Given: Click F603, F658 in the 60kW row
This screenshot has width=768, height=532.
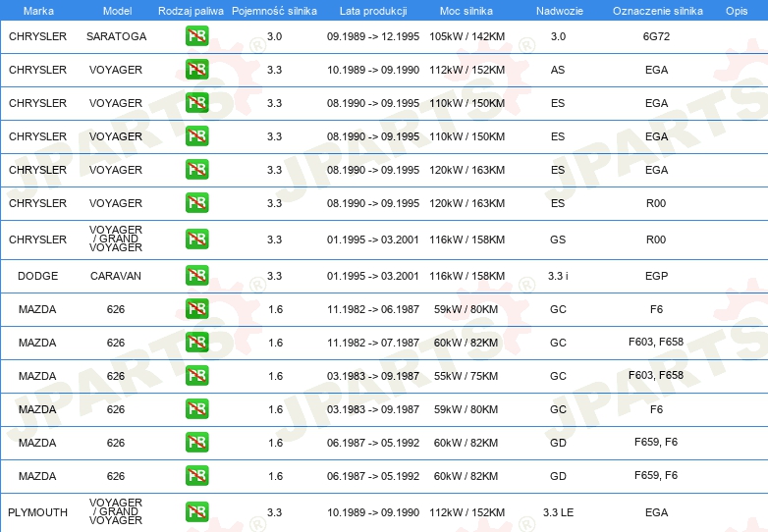Looking at the screenshot, I should tap(656, 342).
